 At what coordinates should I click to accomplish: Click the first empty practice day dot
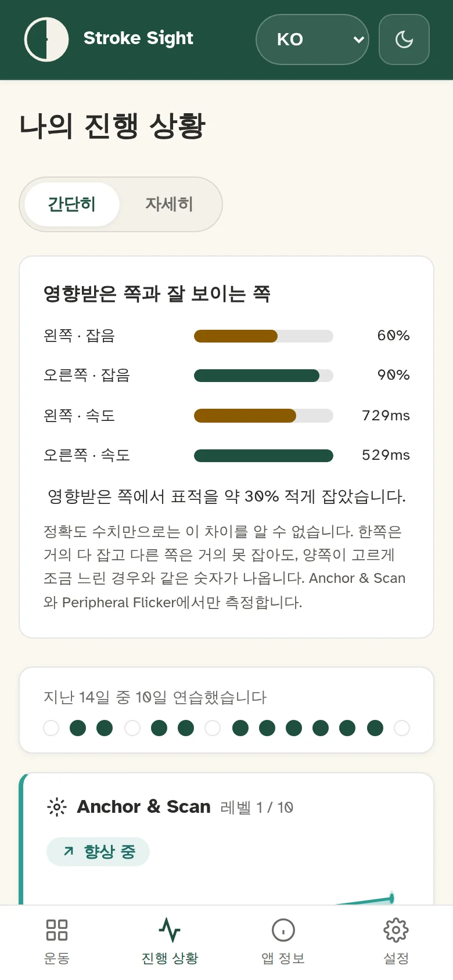point(51,728)
